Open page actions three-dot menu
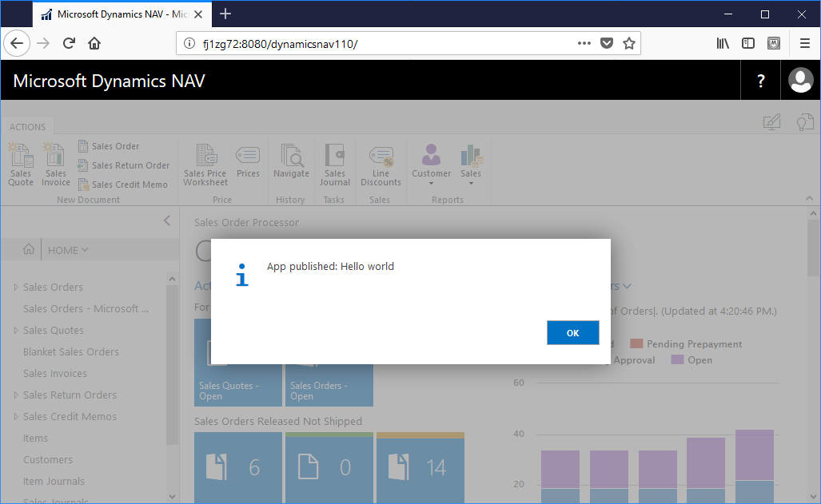Viewport: 821px width, 504px height. pos(584,43)
